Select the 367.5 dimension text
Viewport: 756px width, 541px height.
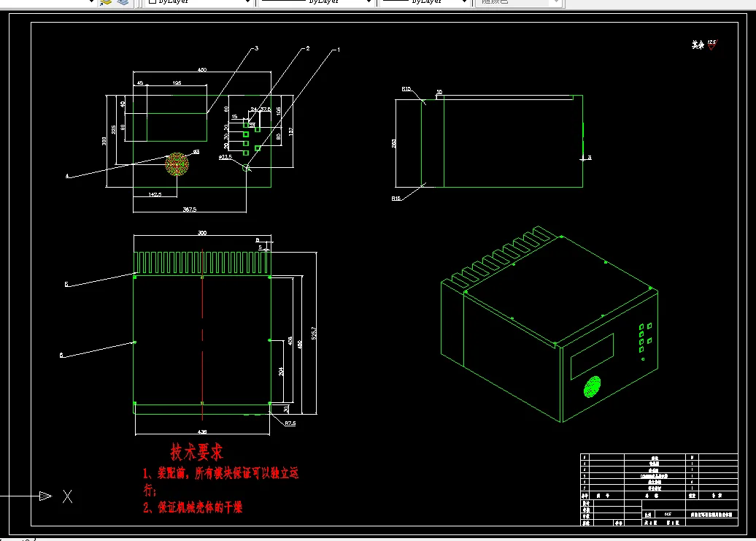click(190, 210)
